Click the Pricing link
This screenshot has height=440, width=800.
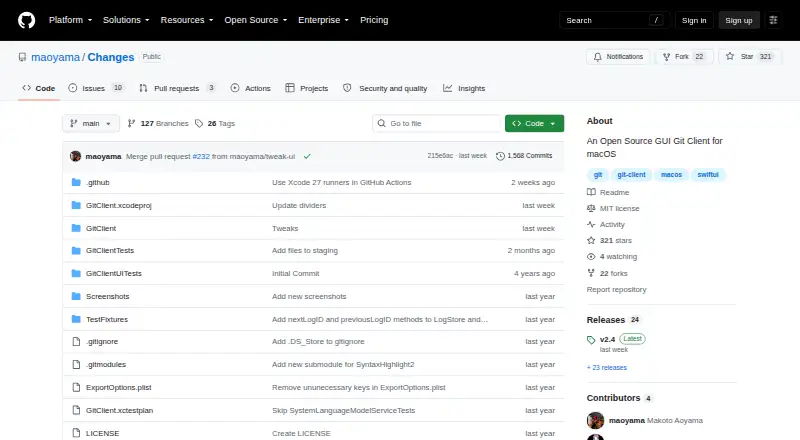coord(374,20)
